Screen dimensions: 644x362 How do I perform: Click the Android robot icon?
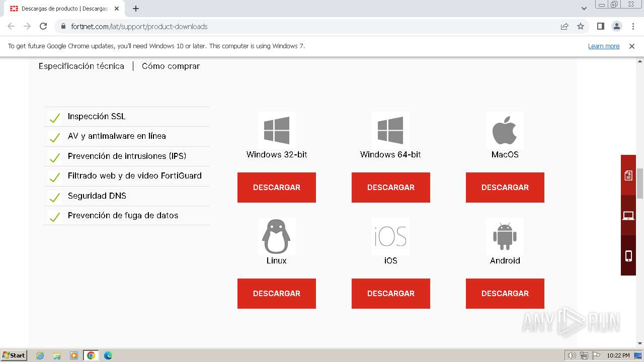click(x=505, y=236)
